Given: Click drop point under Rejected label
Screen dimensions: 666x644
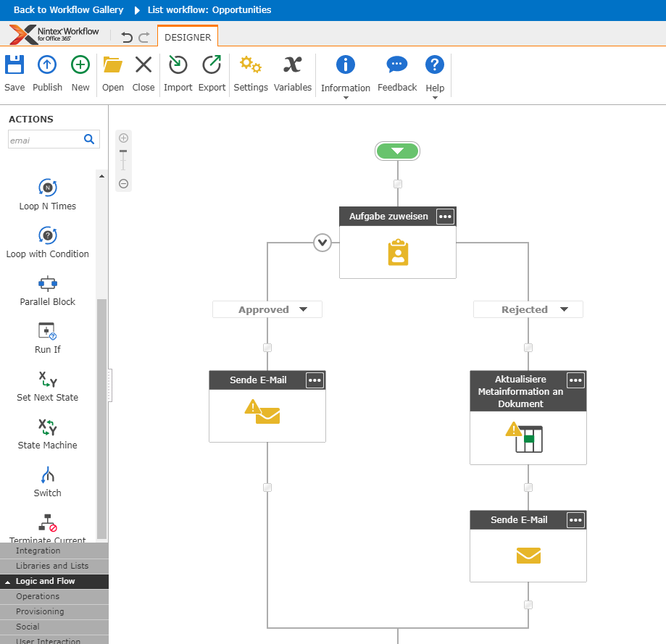Looking at the screenshot, I should [528, 348].
